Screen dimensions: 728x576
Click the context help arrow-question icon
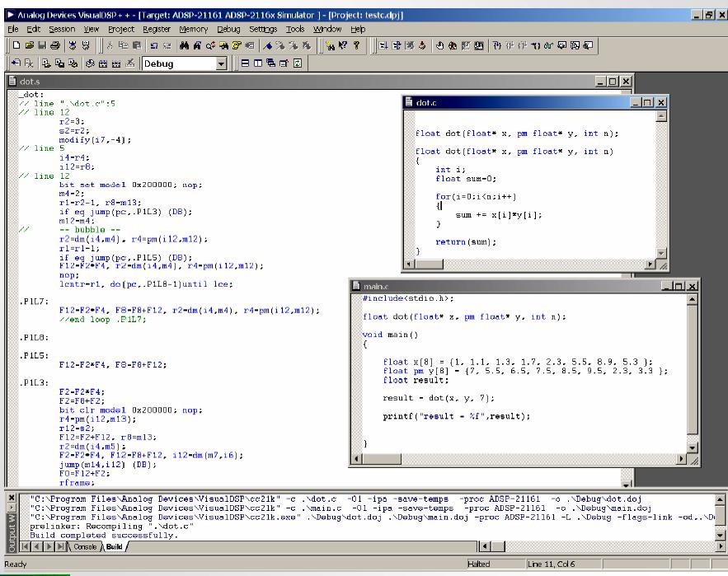[x=343, y=45]
